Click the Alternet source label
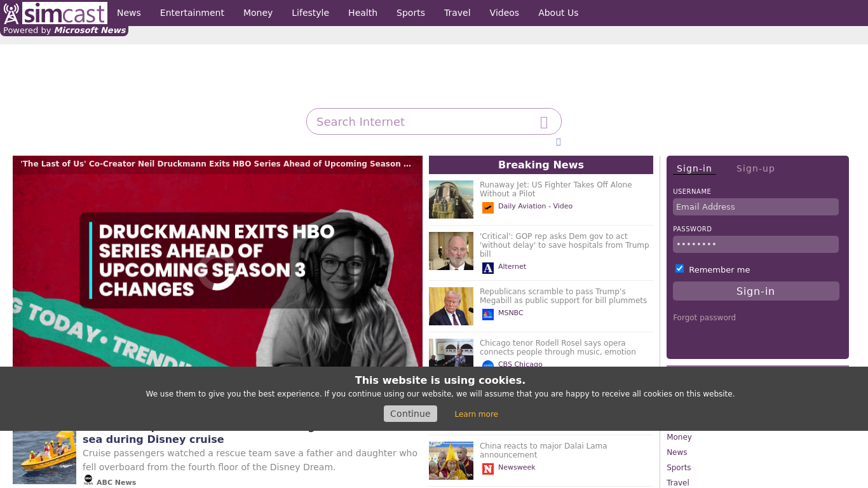868x488 pixels. point(512,267)
